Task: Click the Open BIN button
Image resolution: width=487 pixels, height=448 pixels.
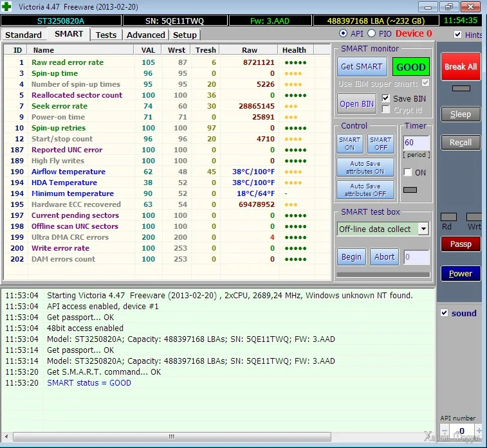Action: (356, 104)
